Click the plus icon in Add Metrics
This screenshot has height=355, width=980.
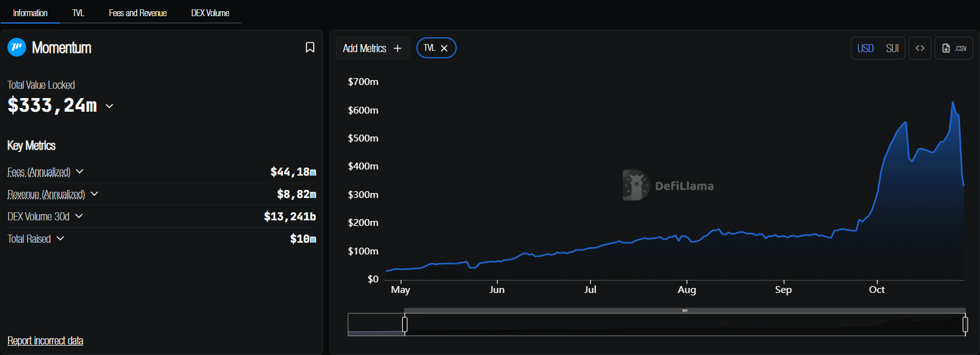click(x=398, y=48)
